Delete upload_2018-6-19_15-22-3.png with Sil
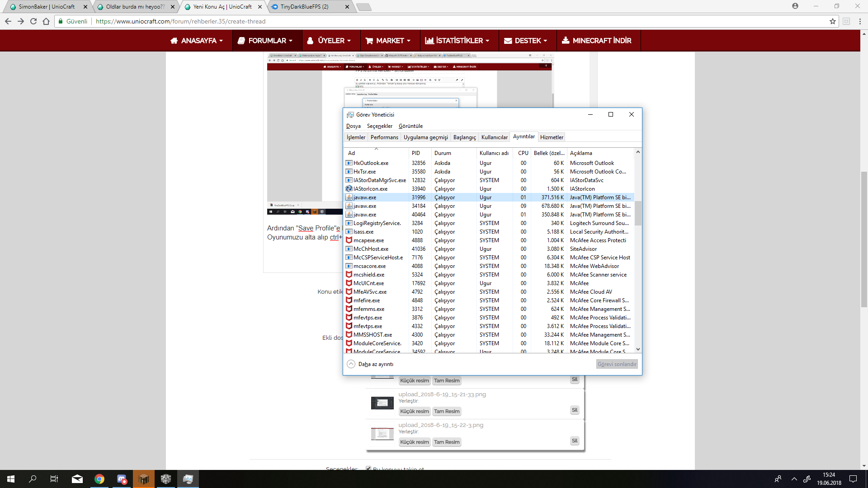The image size is (868, 488). [575, 441]
